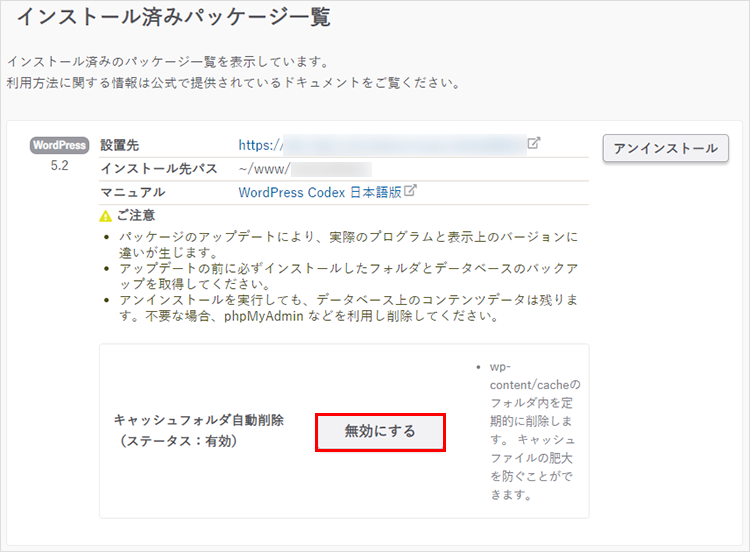750x552 pixels.
Task: Click the yellow warning triangle icon
Action: click(x=106, y=216)
